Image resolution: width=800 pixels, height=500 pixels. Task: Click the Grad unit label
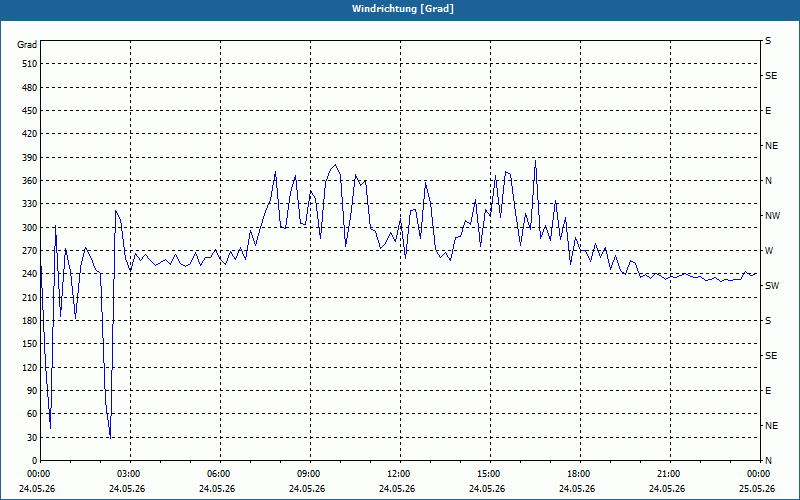click(x=27, y=45)
